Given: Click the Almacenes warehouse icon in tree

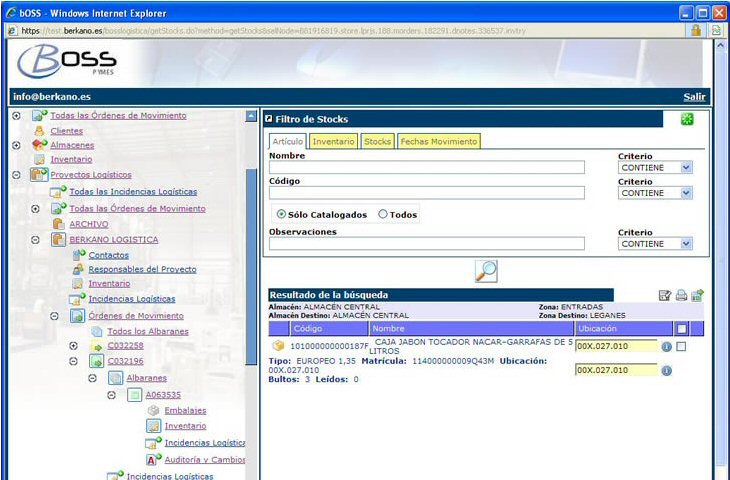Looking at the screenshot, I should click(x=39, y=145).
